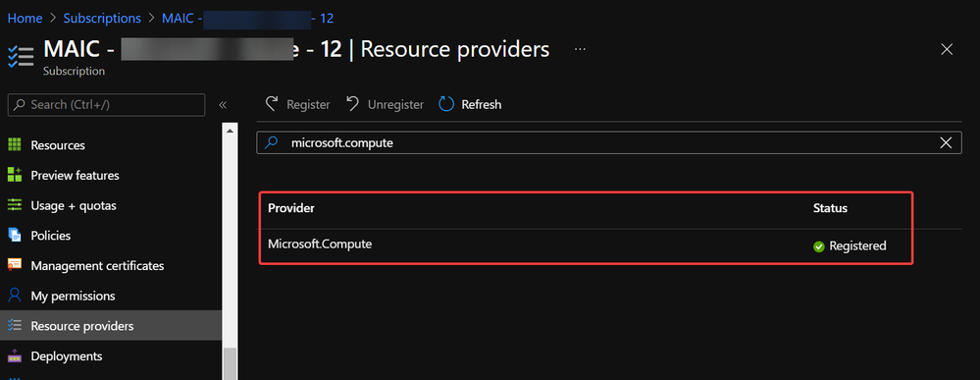Click the Registered status text

pos(857,246)
